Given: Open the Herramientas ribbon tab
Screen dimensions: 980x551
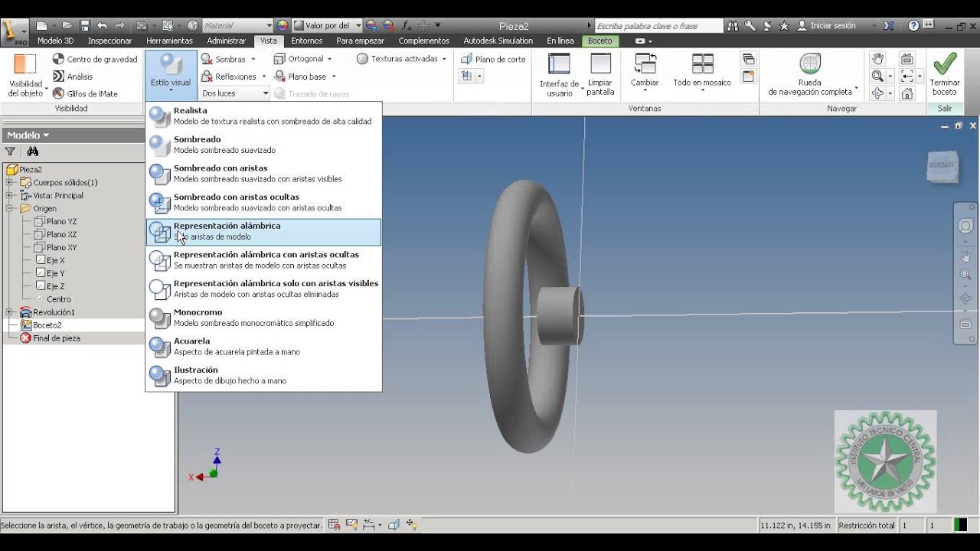Looking at the screenshot, I should click(169, 41).
